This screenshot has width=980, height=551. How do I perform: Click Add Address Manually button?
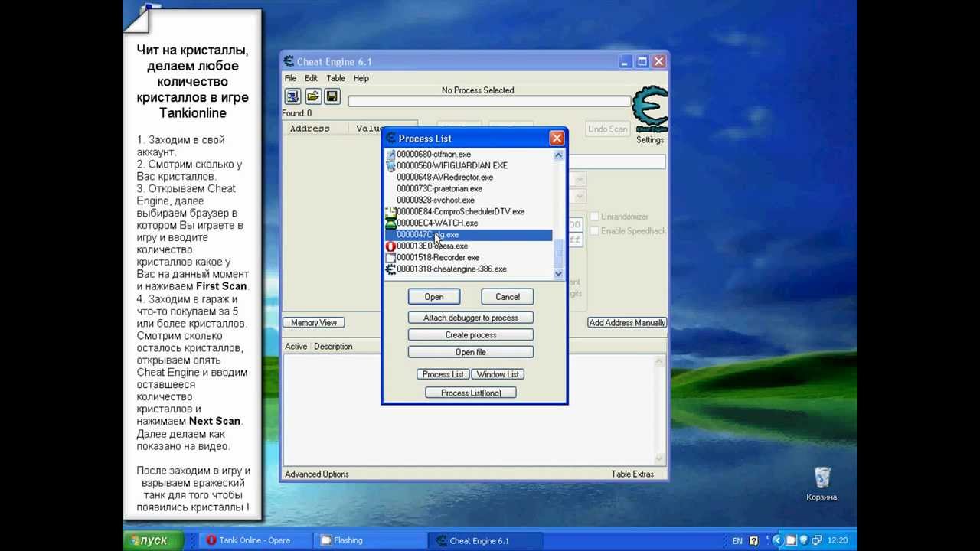coord(627,323)
